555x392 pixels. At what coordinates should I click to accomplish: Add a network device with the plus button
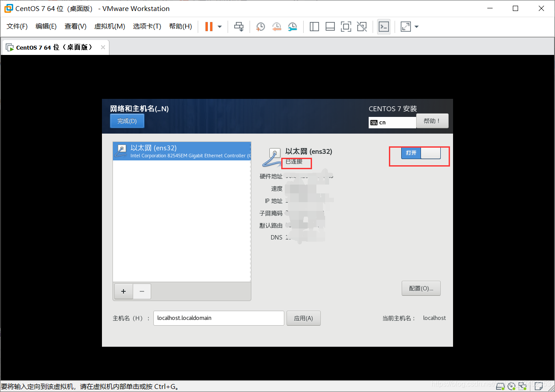123,291
